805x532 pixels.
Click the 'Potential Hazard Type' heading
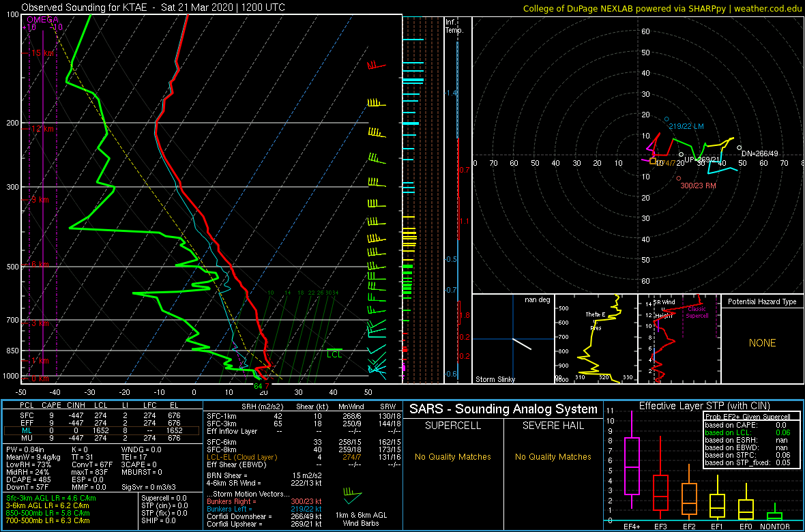pos(763,302)
